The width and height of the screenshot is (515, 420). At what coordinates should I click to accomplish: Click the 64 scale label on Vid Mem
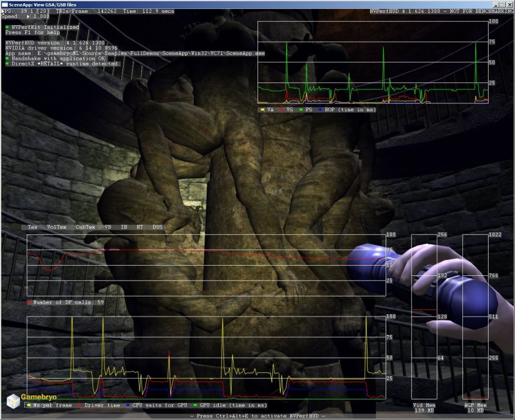click(441, 358)
